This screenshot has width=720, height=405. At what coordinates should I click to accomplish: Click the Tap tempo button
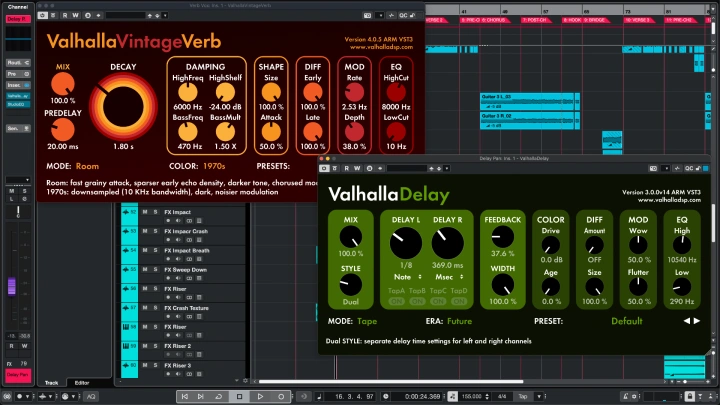click(523, 396)
